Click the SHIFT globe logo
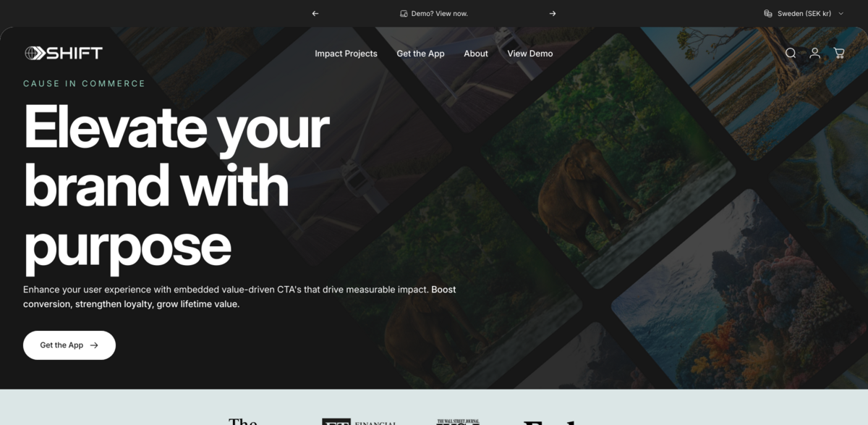The image size is (868, 425). (x=64, y=53)
